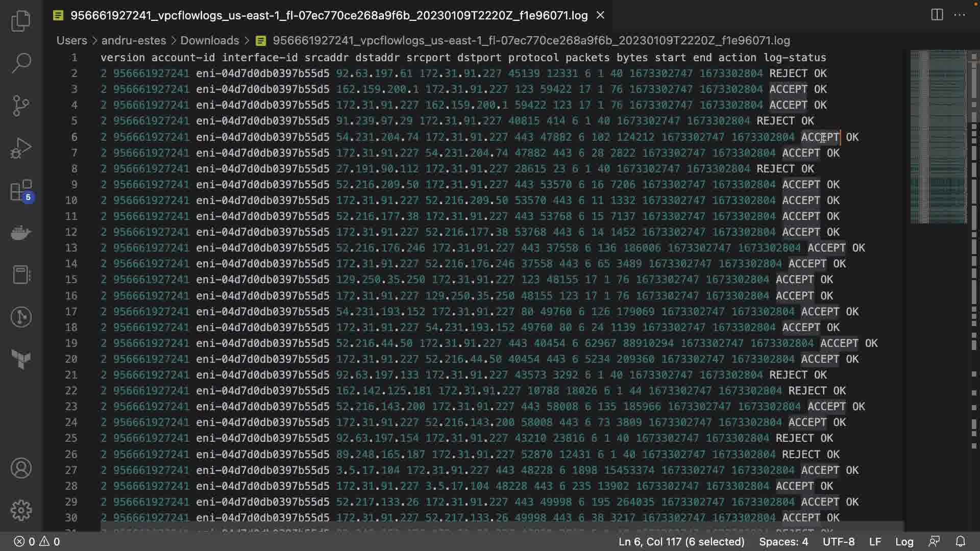
Task: Open Manage settings gear icon
Action: pos(21,510)
